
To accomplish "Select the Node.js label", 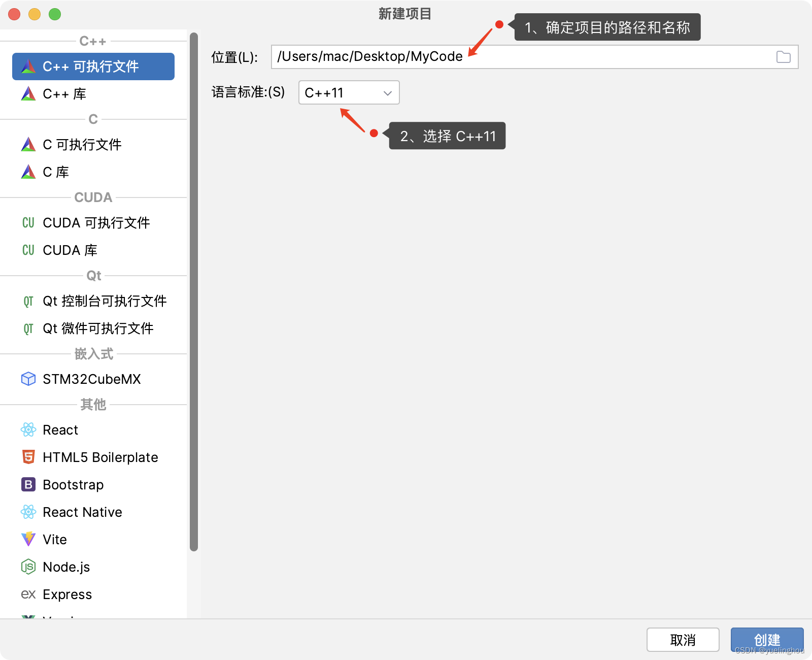I will pos(66,567).
